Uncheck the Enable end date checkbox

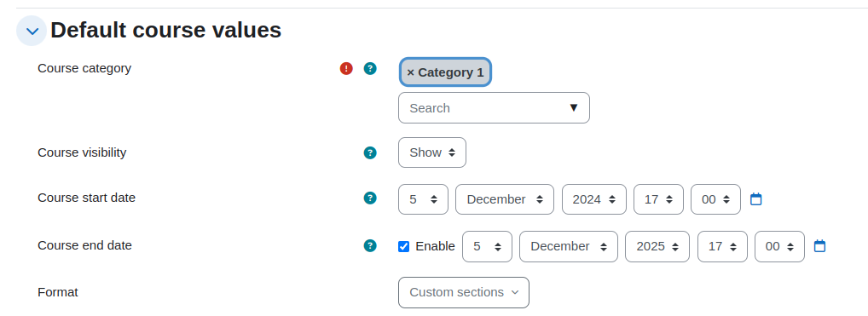[403, 246]
